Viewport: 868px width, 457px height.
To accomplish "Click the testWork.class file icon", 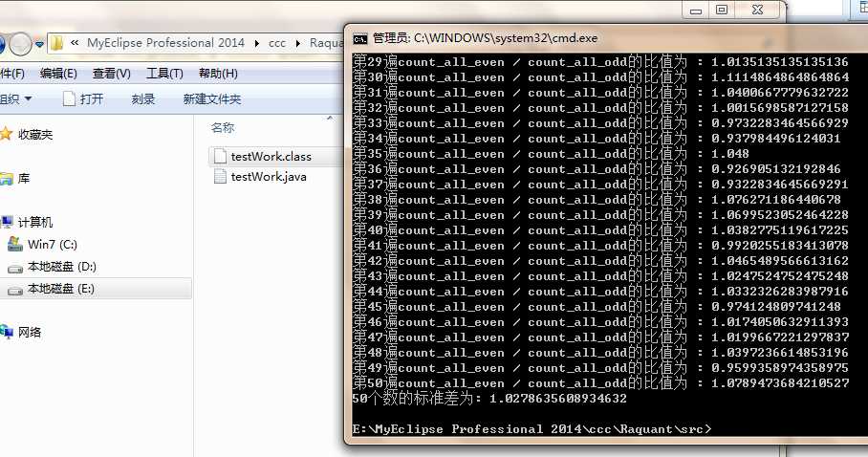I will [220, 156].
